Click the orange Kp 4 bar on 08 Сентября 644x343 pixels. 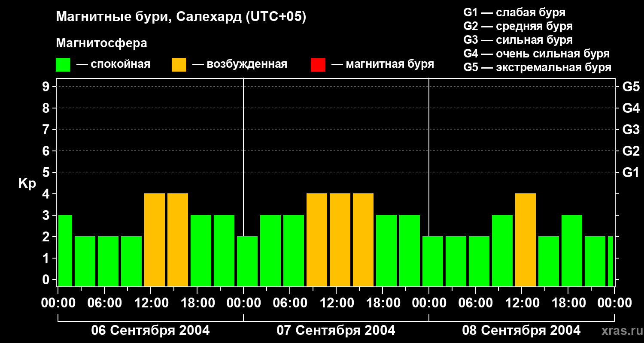(526, 240)
